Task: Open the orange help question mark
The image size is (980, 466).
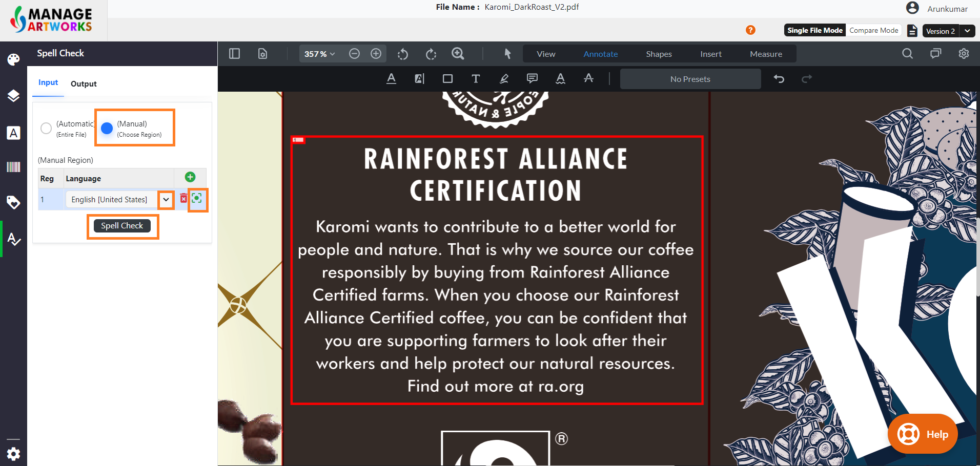Action: [x=750, y=30]
